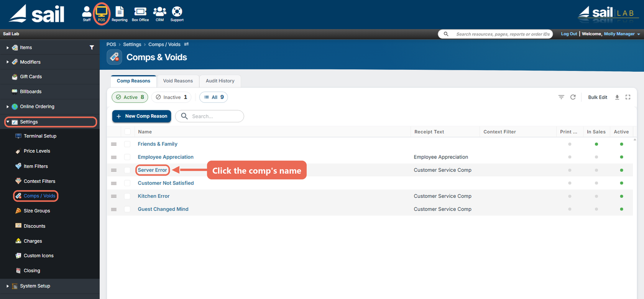Open the Box Office module icon
Image resolution: width=644 pixels, height=299 pixels.
pyautogui.click(x=140, y=14)
